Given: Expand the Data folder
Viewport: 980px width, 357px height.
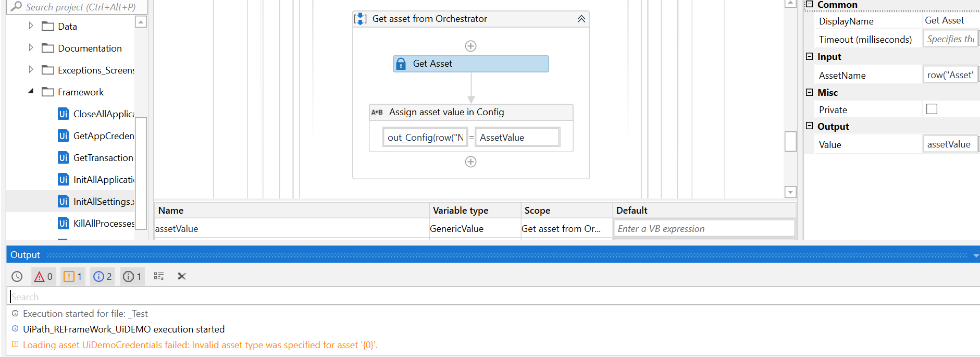Looking at the screenshot, I should pos(31,26).
